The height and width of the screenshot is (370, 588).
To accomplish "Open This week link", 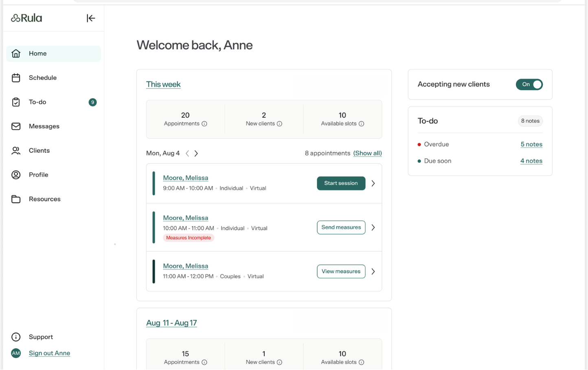I will [x=163, y=84].
